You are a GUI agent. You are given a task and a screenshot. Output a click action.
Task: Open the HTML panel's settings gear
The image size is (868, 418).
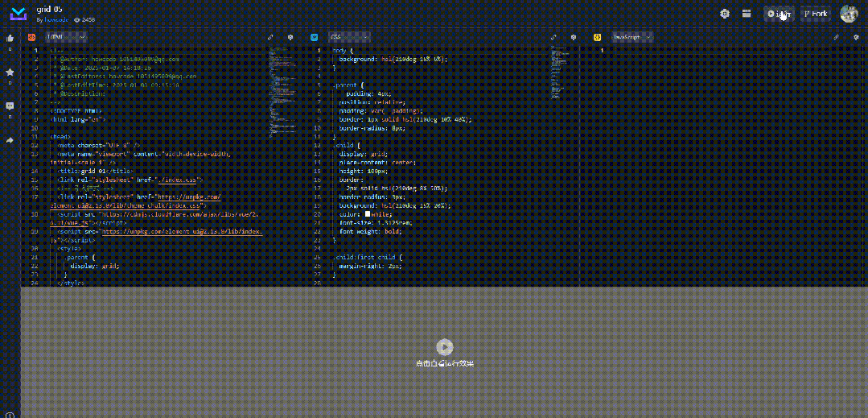click(x=290, y=37)
